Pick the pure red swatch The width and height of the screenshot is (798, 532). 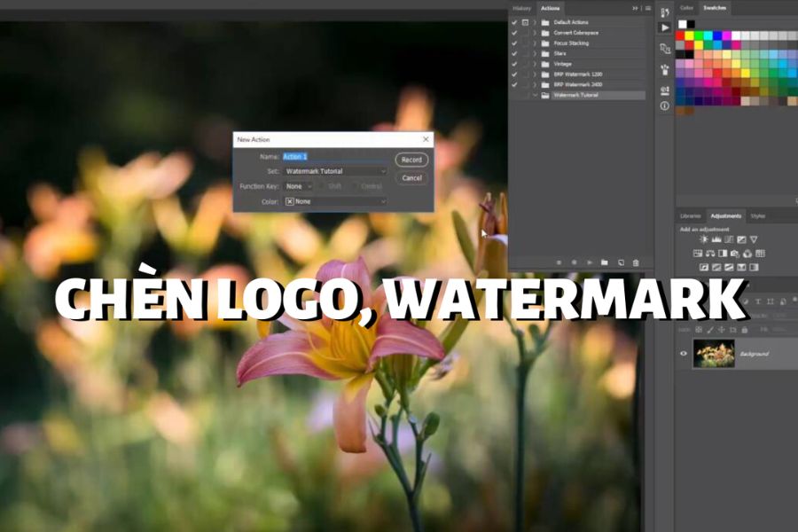(x=680, y=35)
